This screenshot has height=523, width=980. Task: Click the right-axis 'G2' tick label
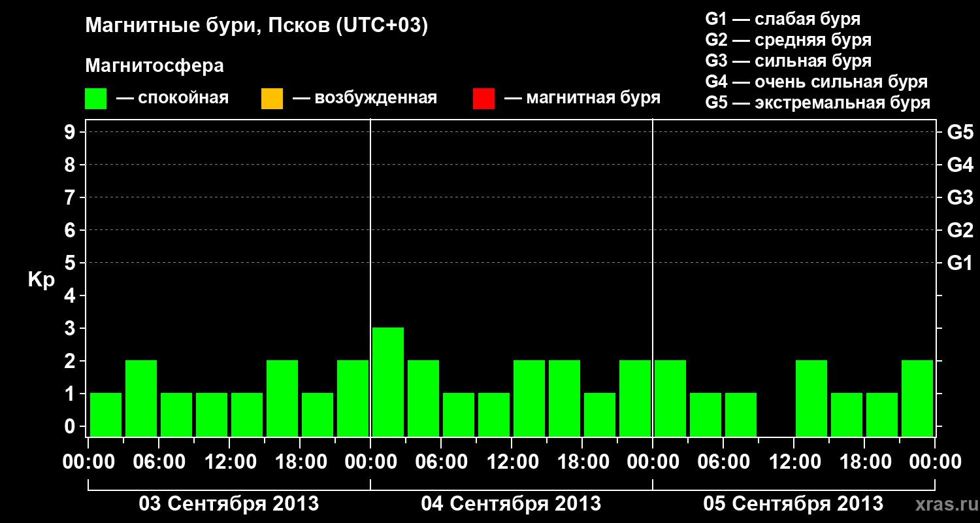tap(960, 230)
